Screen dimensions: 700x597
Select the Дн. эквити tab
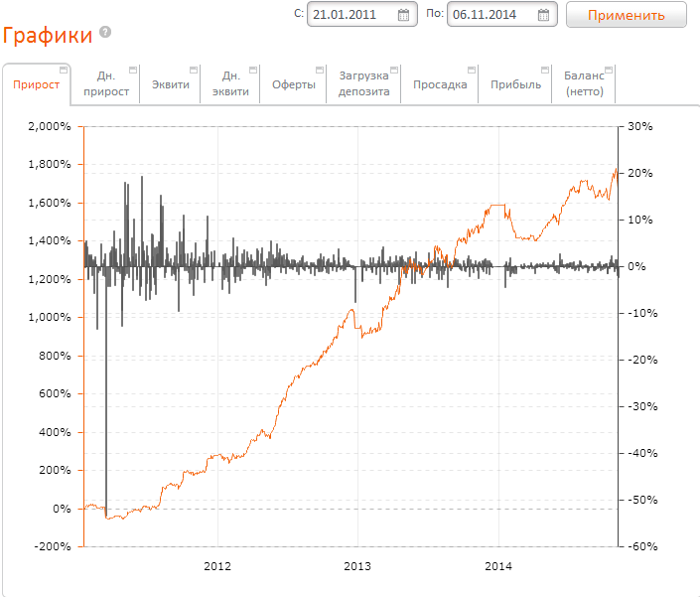point(230,83)
